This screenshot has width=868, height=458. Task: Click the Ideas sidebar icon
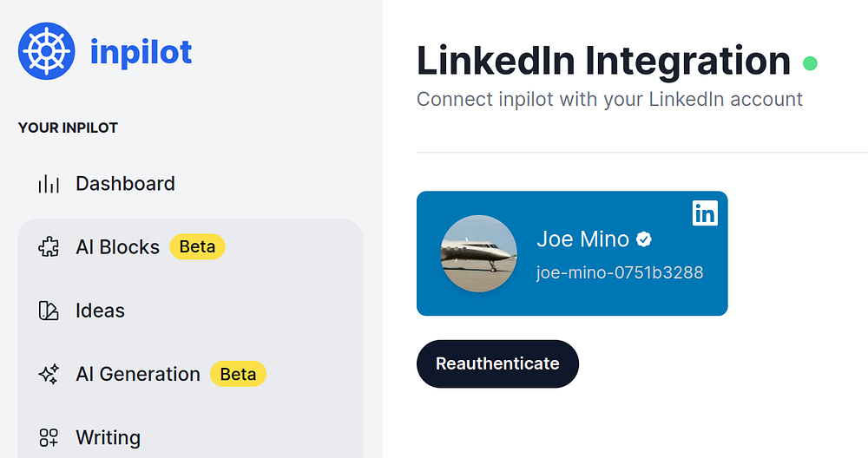49,311
